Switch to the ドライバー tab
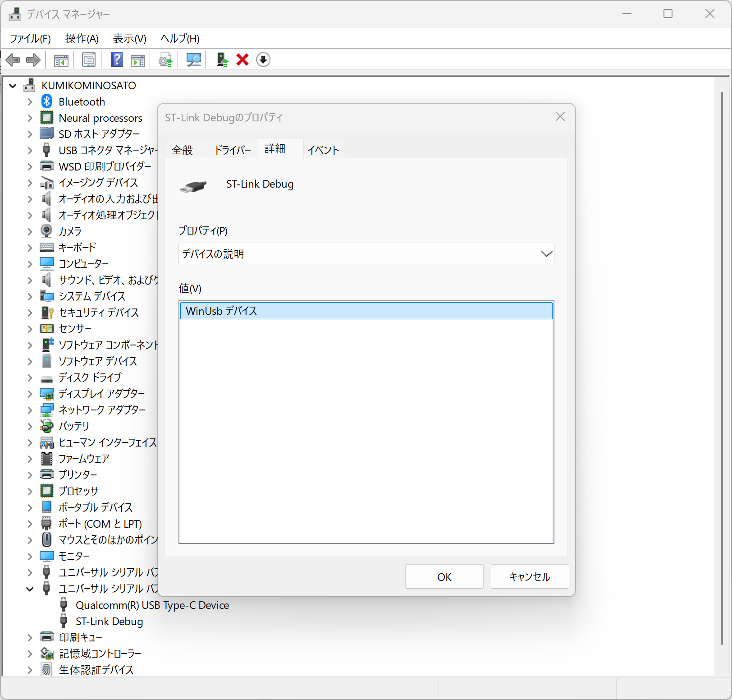The image size is (732, 700). (x=232, y=149)
